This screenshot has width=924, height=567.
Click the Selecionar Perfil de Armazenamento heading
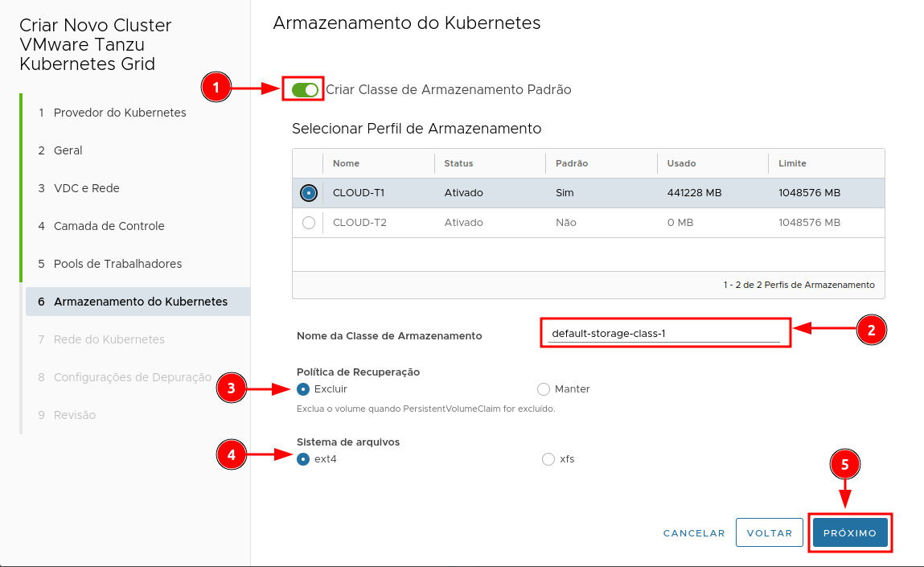[417, 129]
